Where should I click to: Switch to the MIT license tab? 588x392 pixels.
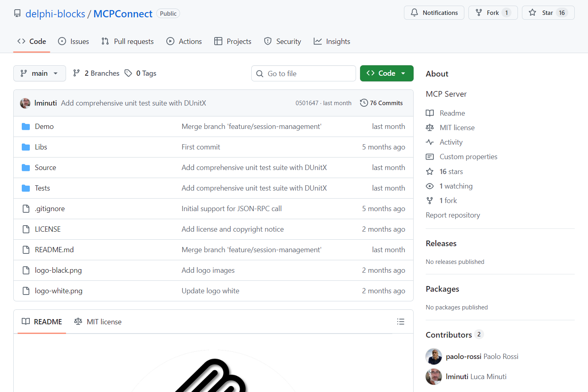click(x=98, y=321)
